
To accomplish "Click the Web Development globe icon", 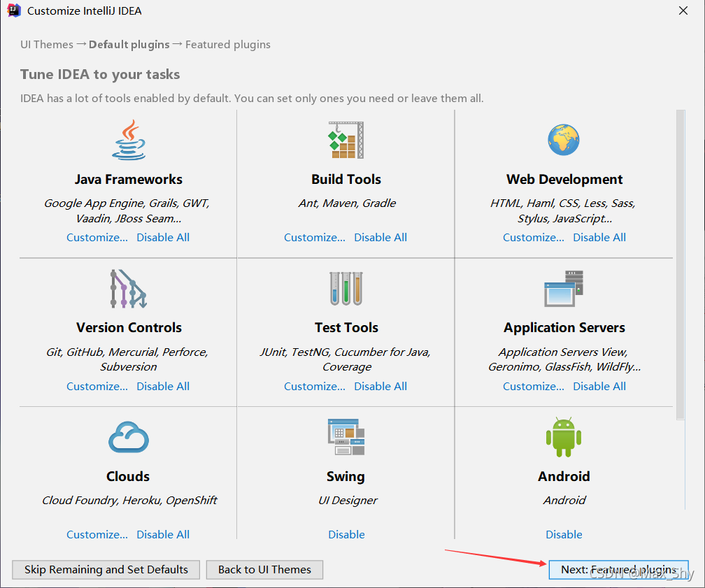I will click(564, 140).
